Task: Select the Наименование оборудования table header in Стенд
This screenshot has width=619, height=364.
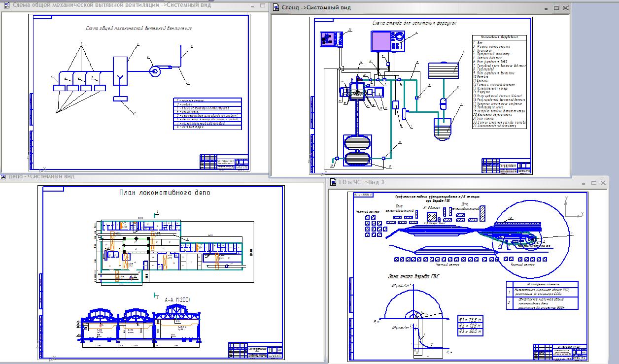Action: pyautogui.click(x=499, y=37)
